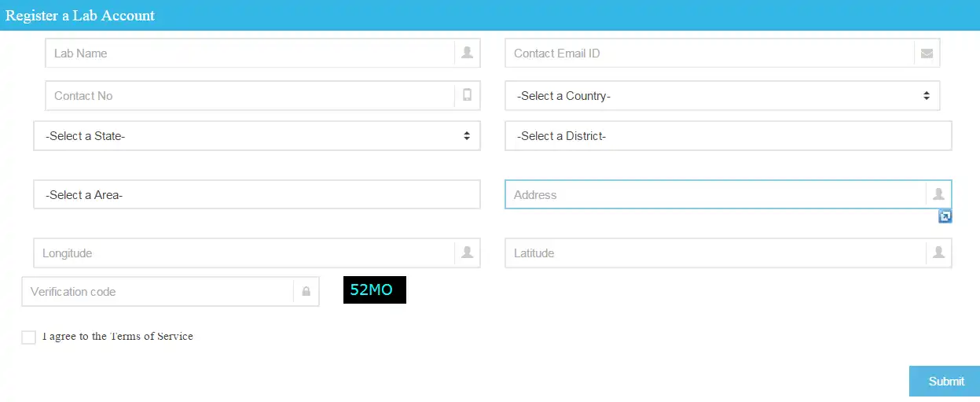Click the lock icon in Verification code field
The width and height of the screenshot is (980, 402).
point(306,291)
